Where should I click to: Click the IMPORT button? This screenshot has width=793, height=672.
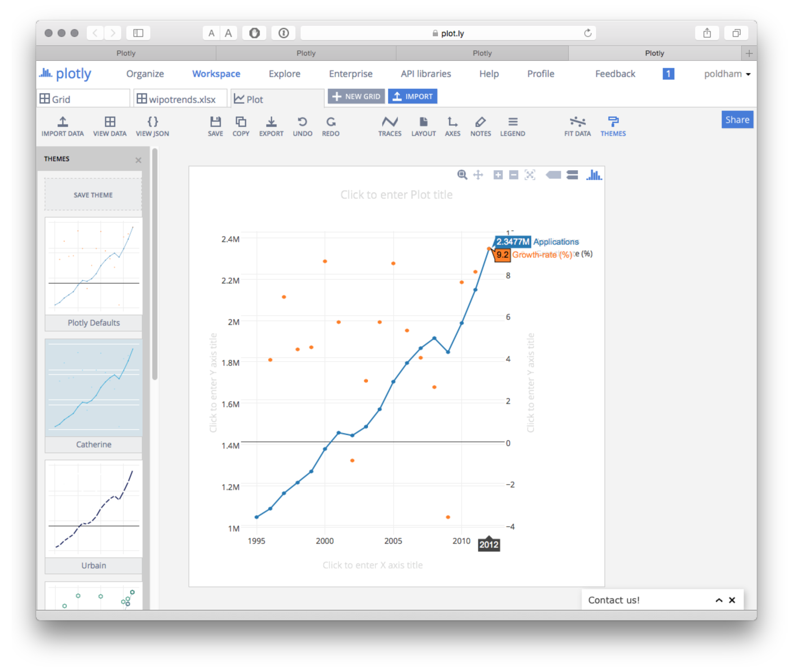pyautogui.click(x=412, y=96)
